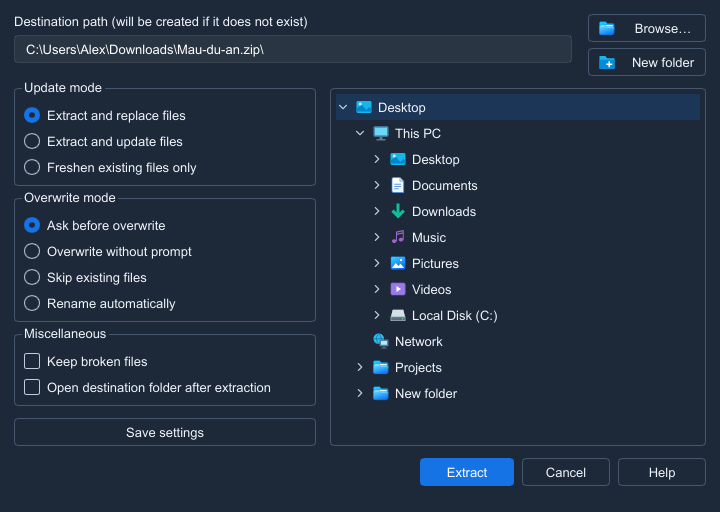This screenshot has width=720, height=512.
Task: Expand the Documents folder
Action: tap(377, 186)
